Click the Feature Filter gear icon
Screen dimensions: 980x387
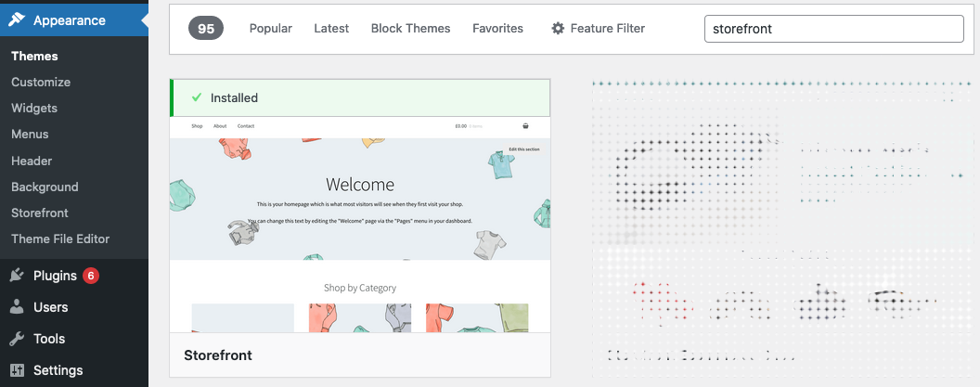point(558,28)
